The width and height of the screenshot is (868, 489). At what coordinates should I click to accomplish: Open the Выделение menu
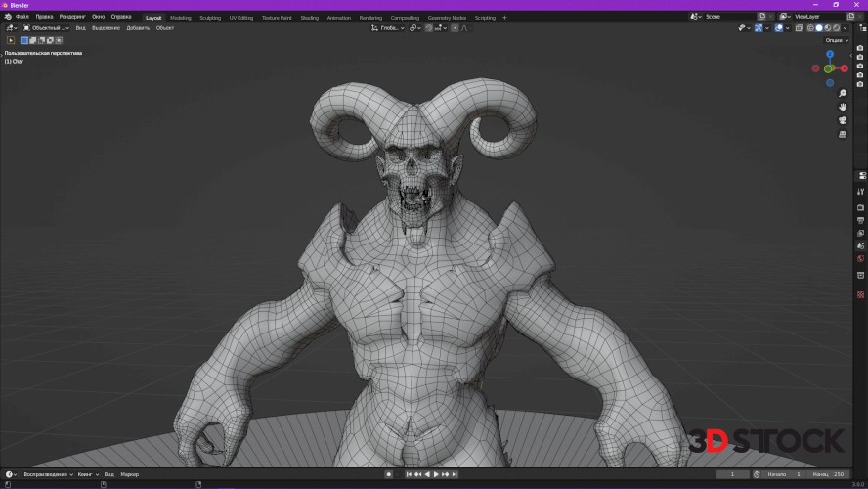pyautogui.click(x=106, y=28)
